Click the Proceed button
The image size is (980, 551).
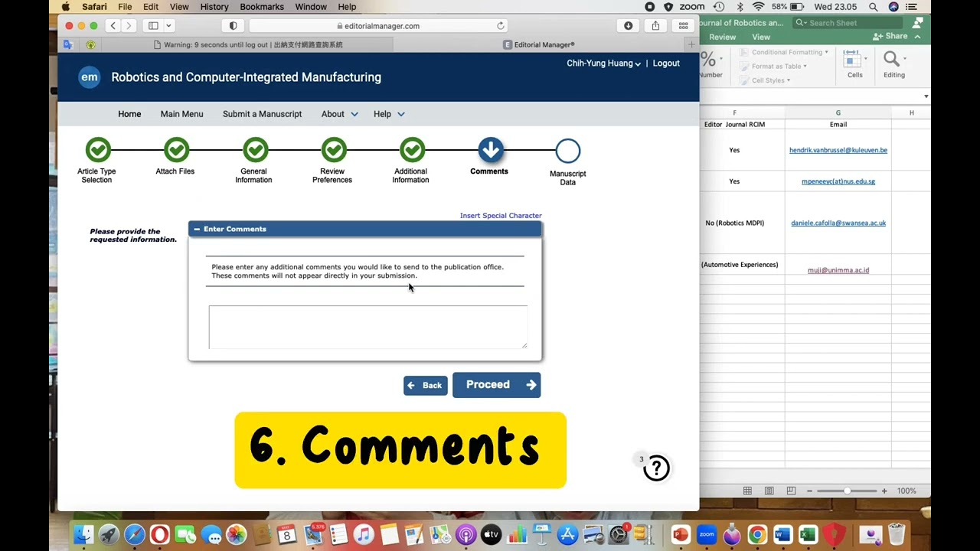pyautogui.click(x=497, y=385)
